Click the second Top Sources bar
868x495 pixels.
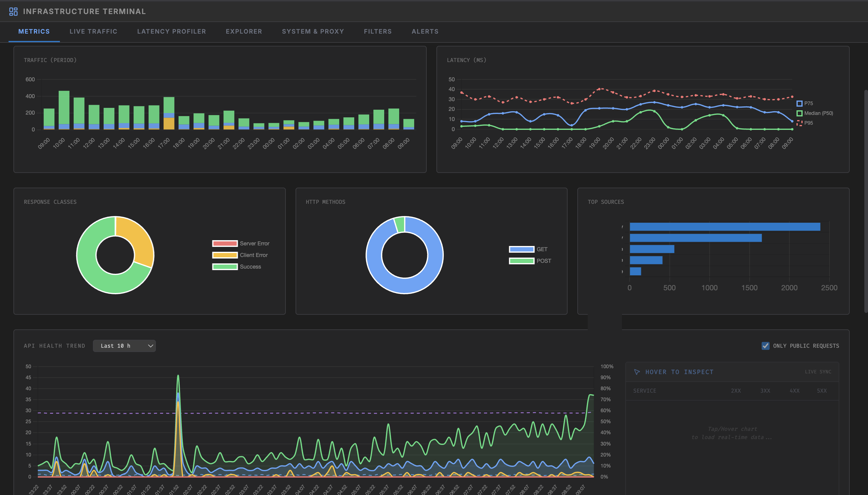click(696, 238)
